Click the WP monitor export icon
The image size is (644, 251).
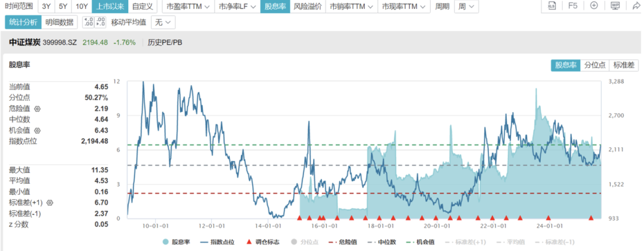pos(615,6)
